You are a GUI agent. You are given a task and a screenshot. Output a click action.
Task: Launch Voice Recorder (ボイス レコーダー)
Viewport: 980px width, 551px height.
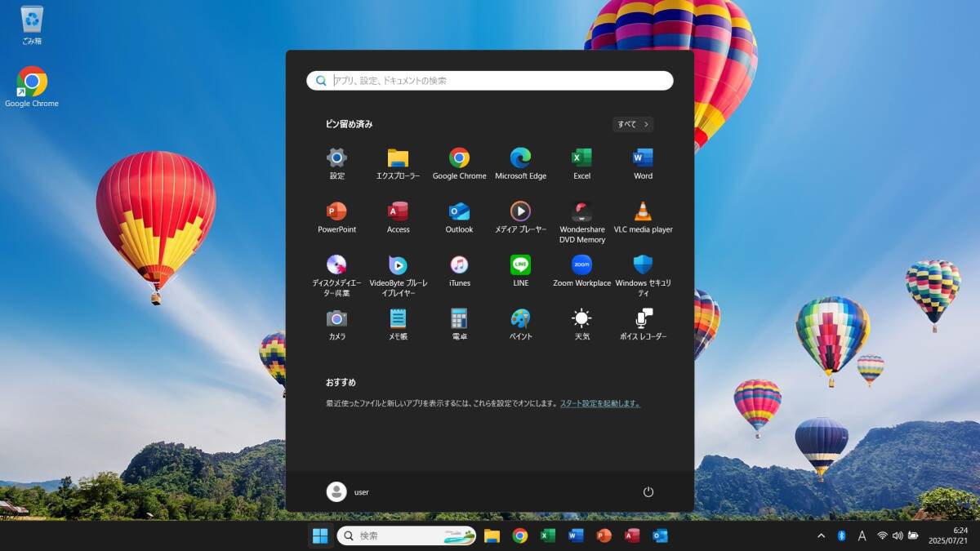tap(643, 324)
